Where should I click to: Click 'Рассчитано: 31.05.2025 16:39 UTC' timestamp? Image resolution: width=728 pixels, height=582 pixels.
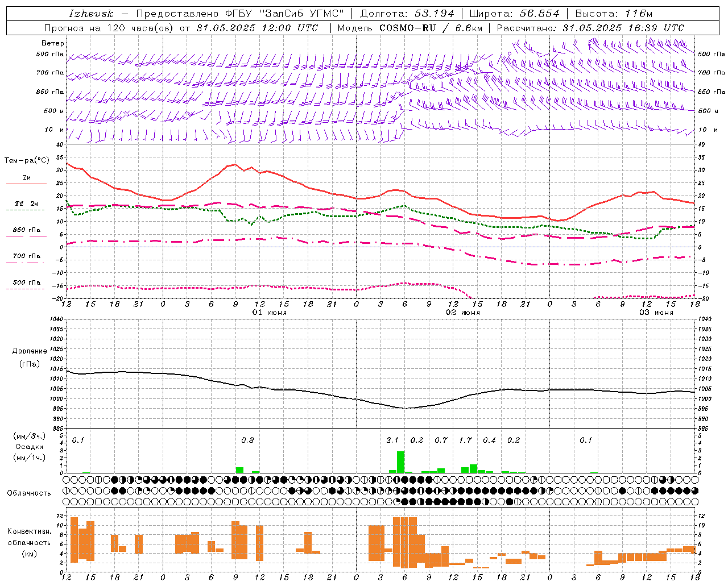tap(590, 28)
